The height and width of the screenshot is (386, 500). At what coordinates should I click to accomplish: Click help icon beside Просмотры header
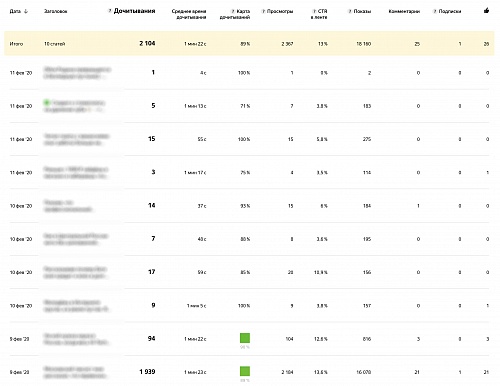[263, 11]
